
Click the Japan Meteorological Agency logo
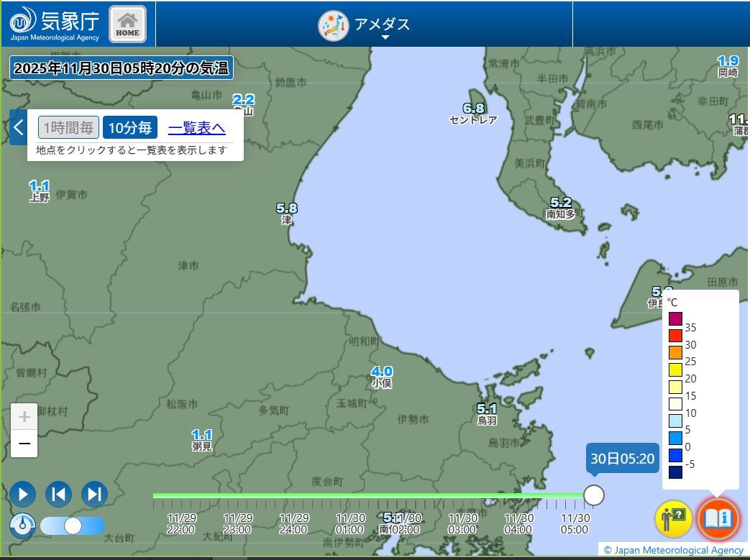point(55,24)
